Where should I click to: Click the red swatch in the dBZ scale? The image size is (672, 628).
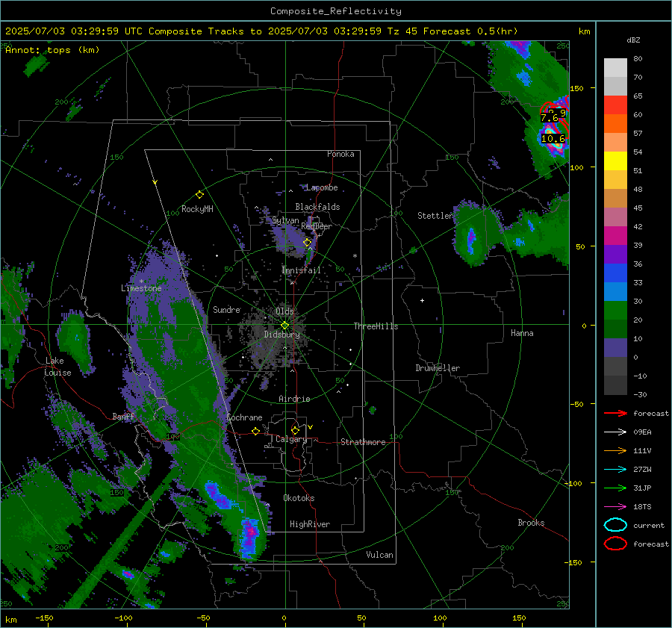pos(615,105)
